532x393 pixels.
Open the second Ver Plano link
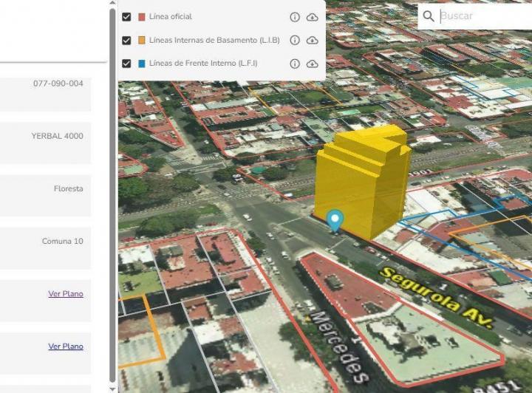click(66, 346)
